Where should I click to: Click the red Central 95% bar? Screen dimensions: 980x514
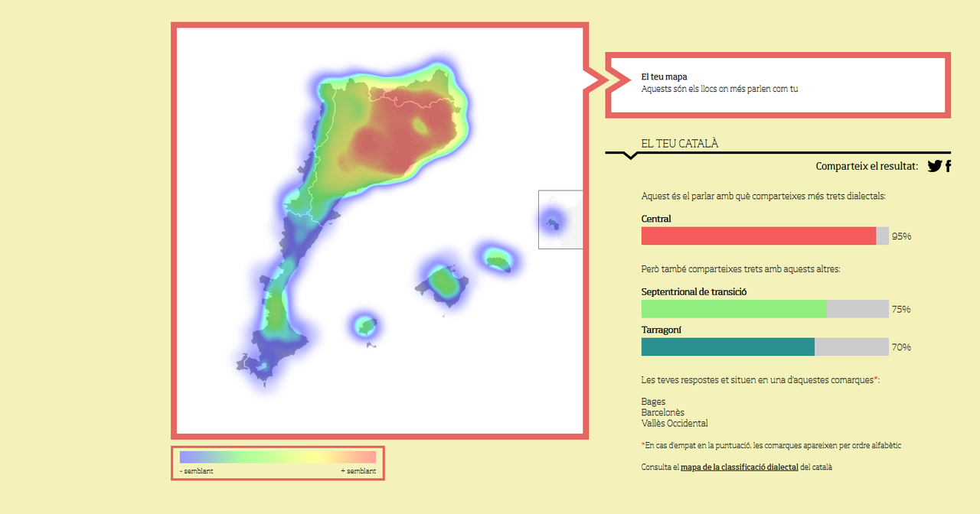(x=759, y=236)
